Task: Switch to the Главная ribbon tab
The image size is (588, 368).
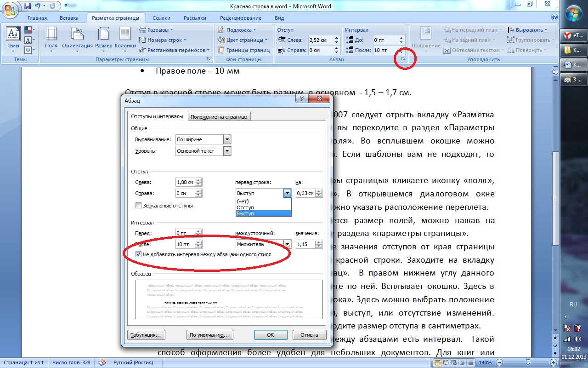Action: tap(37, 18)
